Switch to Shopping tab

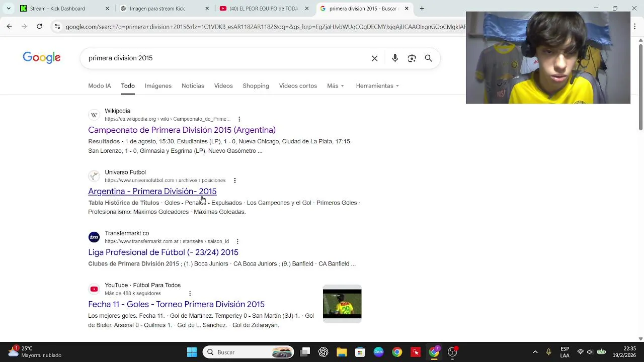coord(256,86)
